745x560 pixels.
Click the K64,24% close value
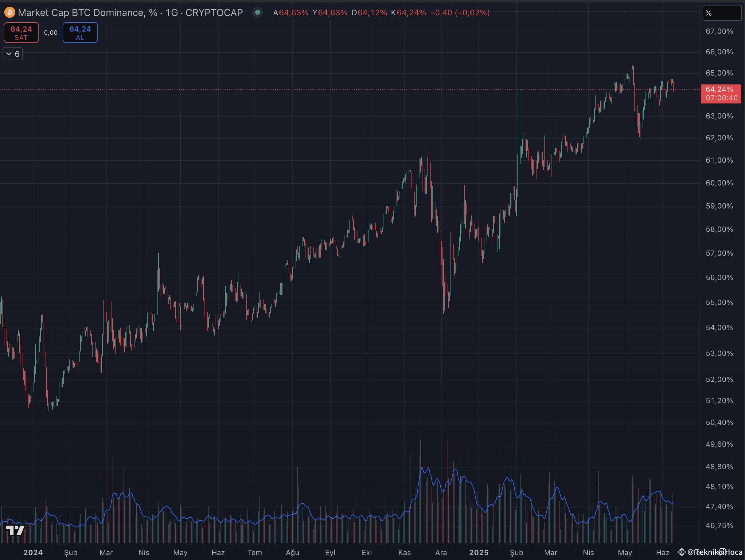point(408,13)
